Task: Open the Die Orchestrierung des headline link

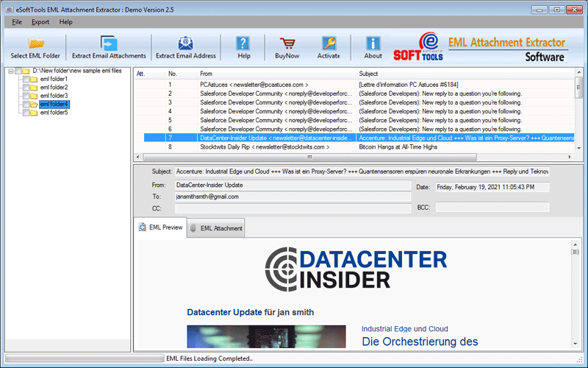Action: pyautogui.click(x=420, y=342)
